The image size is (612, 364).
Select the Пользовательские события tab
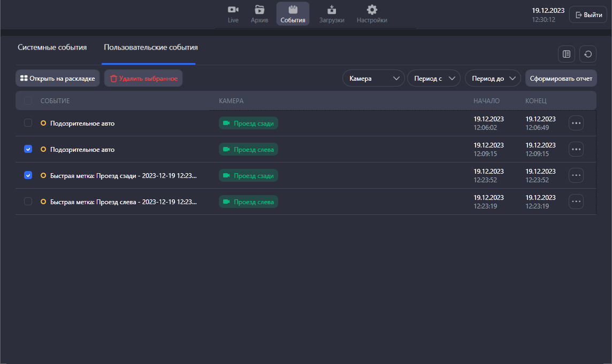[x=150, y=48]
